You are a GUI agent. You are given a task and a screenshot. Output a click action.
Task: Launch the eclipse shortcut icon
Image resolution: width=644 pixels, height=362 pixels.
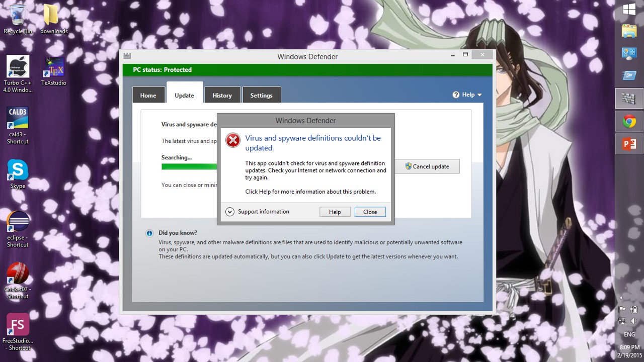click(18, 223)
